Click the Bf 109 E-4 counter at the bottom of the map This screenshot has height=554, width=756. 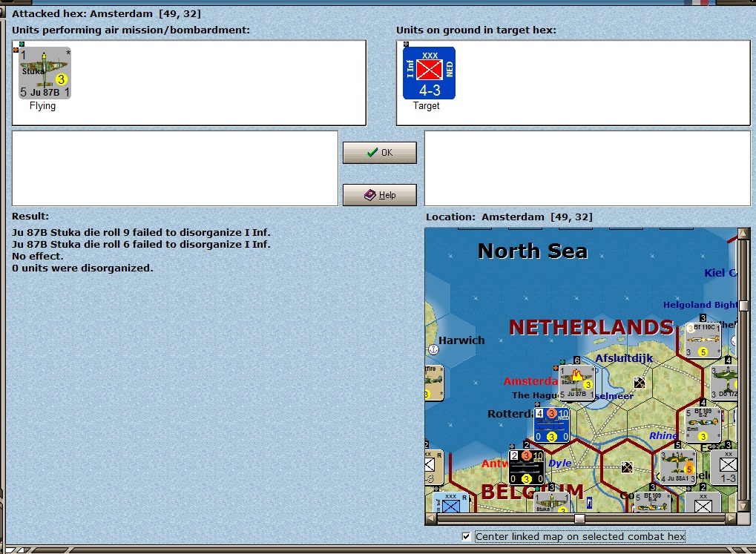click(x=652, y=502)
